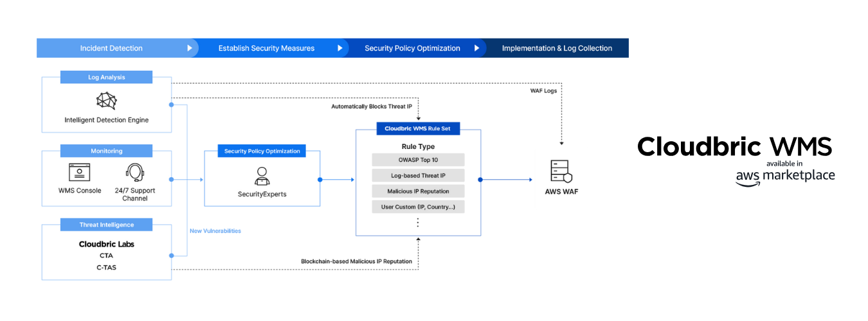
Task: Click the WMS Console monitor icon
Action: click(x=79, y=172)
